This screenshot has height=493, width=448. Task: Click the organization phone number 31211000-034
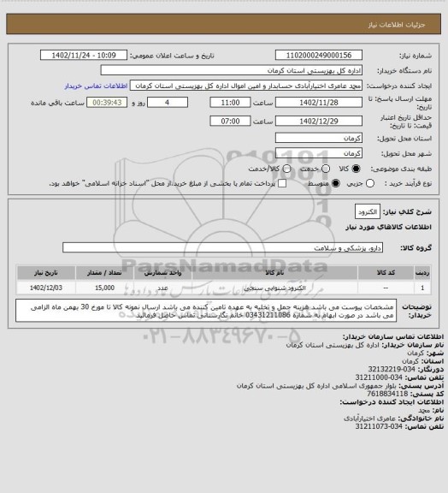379,377
